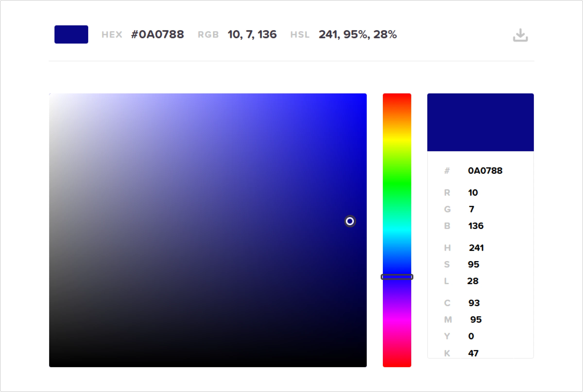This screenshot has width=583, height=392.
Task: Click the large blue preview swatch
Action: (x=480, y=122)
